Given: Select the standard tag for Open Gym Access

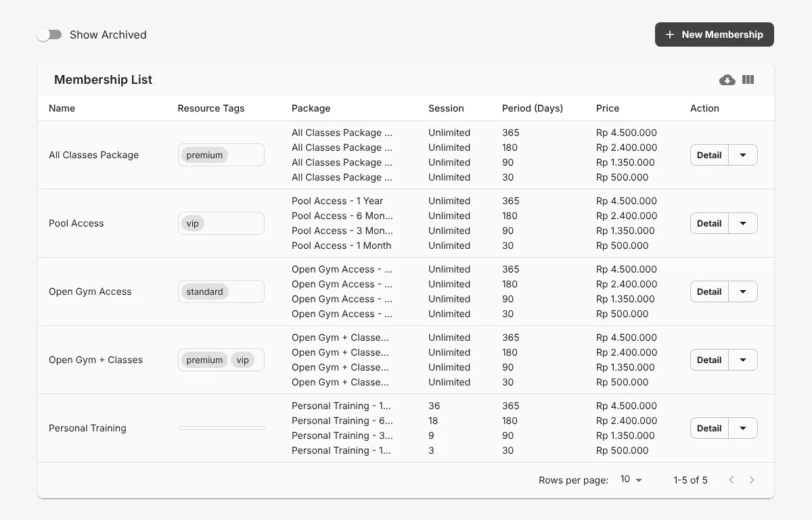Looking at the screenshot, I should pos(204,291).
